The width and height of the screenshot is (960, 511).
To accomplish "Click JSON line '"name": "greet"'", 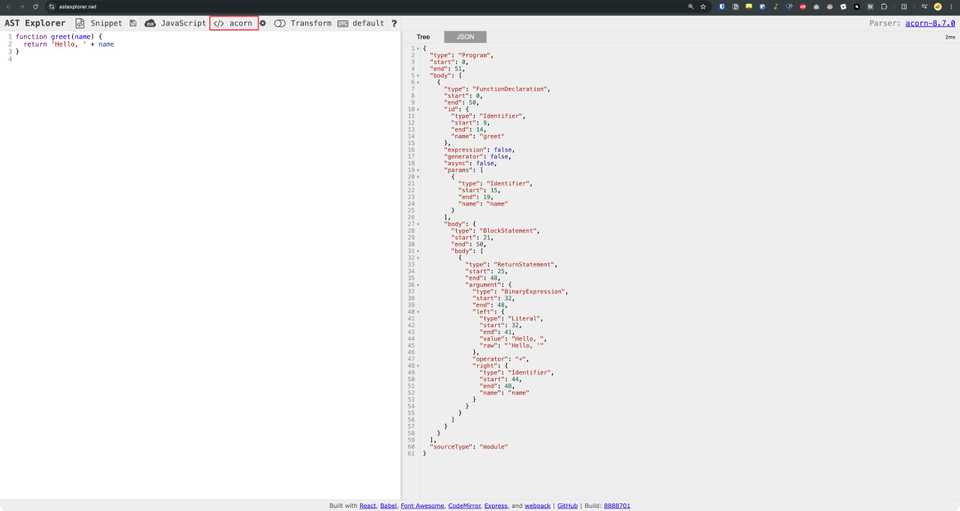I will pos(478,136).
